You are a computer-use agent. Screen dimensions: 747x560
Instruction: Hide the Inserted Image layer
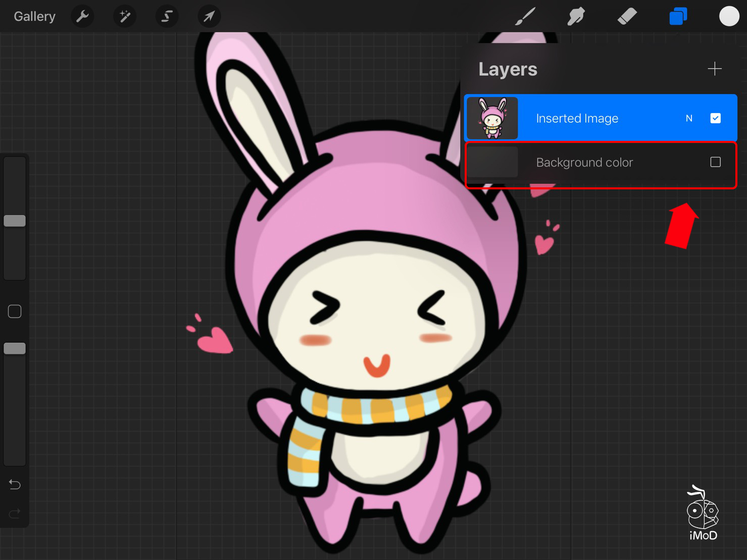point(715,118)
